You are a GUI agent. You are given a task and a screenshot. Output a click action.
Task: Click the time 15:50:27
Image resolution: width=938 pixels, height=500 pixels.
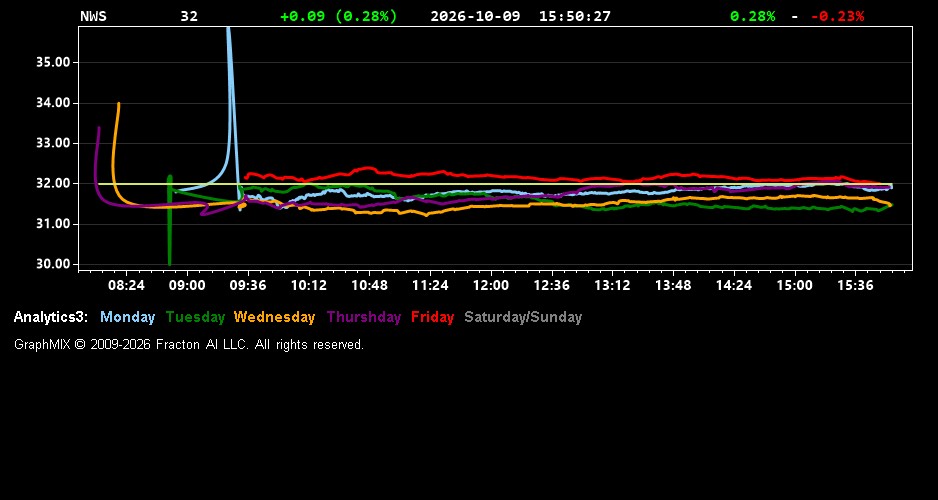[575, 16]
